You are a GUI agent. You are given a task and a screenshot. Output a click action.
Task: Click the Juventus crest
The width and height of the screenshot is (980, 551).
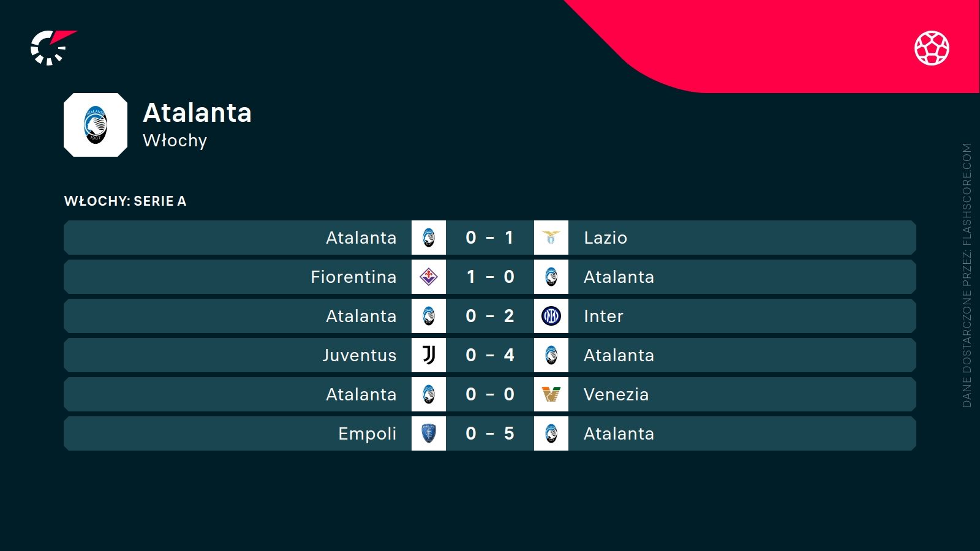(x=429, y=355)
